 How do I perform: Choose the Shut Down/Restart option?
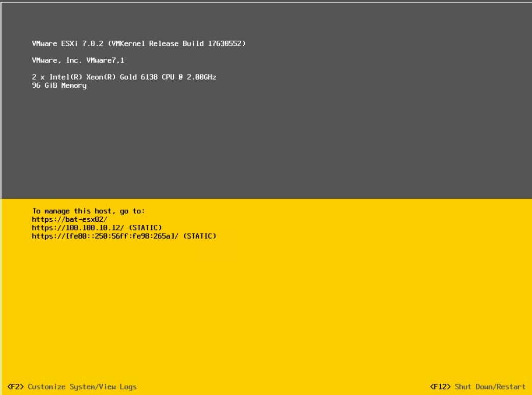[x=490, y=387]
